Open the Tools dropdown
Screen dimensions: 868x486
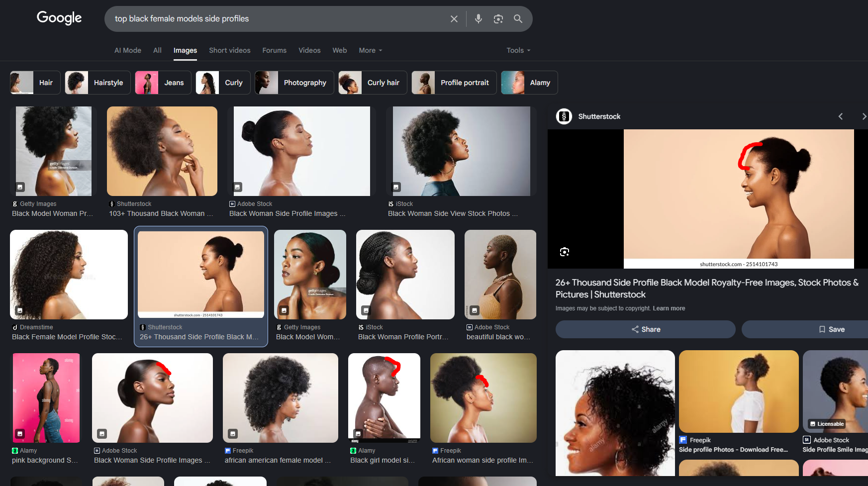pyautogui.click(x=518, y=50)
